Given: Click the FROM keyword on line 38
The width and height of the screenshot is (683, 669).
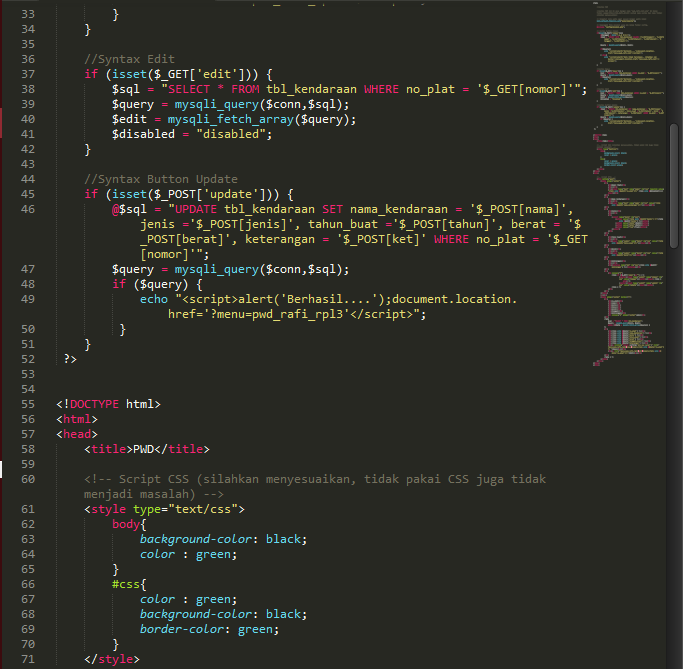Looking at the screenshot, I should pos(245,89).
